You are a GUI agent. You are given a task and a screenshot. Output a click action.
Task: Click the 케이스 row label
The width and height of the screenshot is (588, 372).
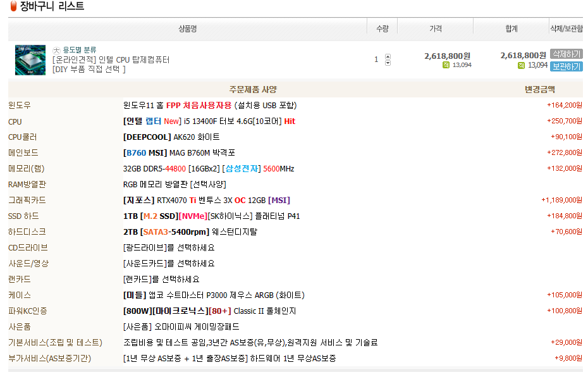[20, 295]
